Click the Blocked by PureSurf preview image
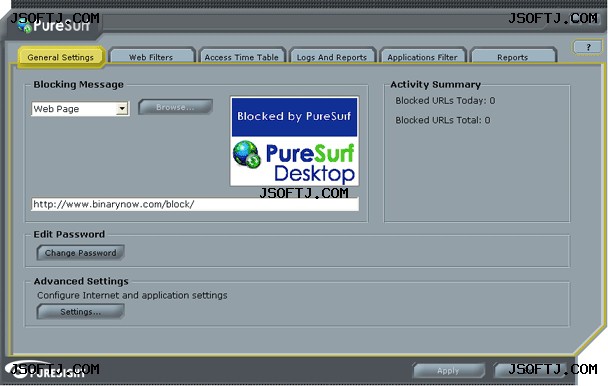Image resolution: width=608 pixels, height=386 pixels. (294, 141)
